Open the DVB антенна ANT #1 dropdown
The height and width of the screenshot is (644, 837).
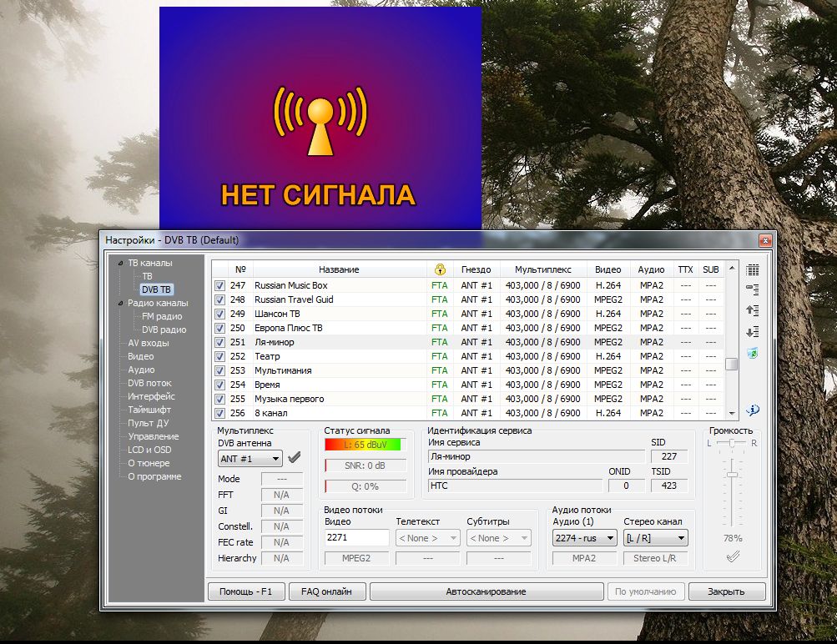(x=250, y=459)
